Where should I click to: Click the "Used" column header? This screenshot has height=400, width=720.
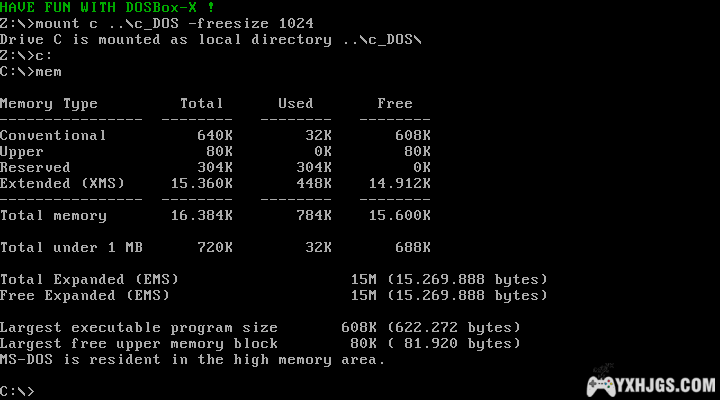pos(295,103)
